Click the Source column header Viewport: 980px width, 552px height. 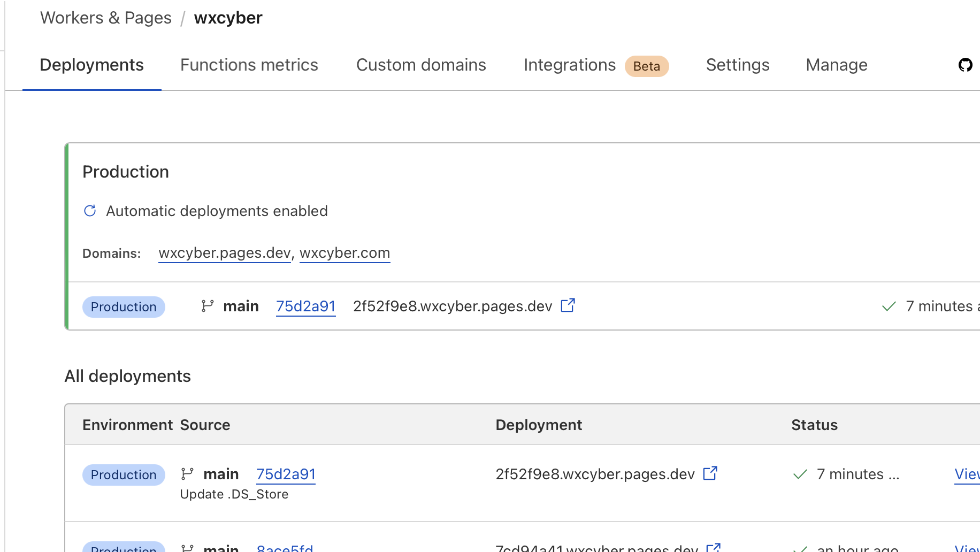pos(205,425)
